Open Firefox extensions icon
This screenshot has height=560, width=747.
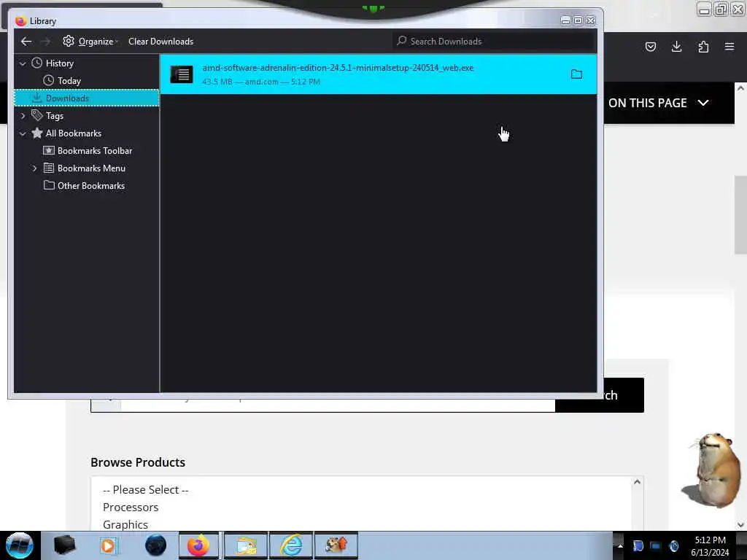[703, 47]
